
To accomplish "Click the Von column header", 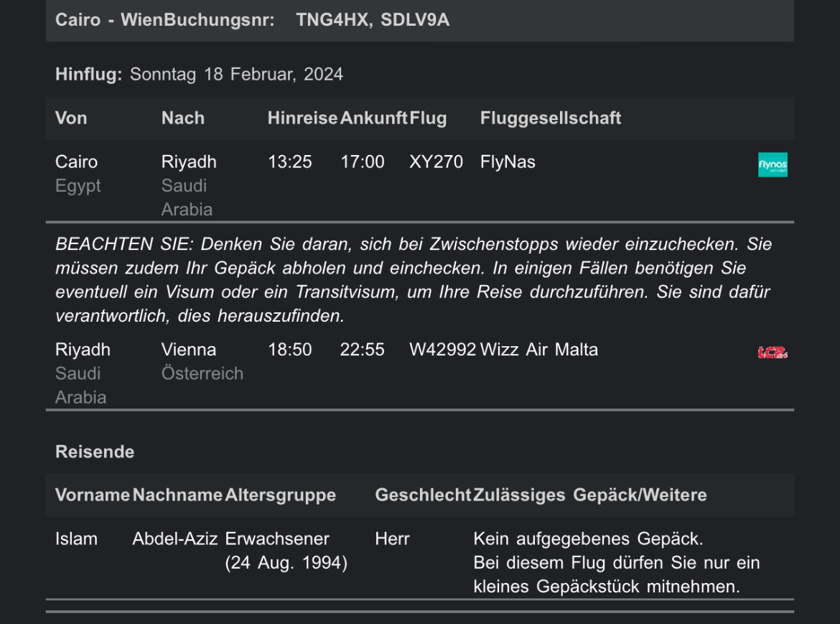I will 70,118.
